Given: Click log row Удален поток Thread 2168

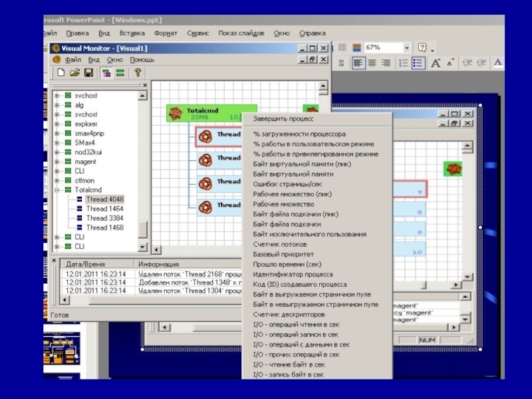Looking at the screenshot, I should tap(152, 274).
